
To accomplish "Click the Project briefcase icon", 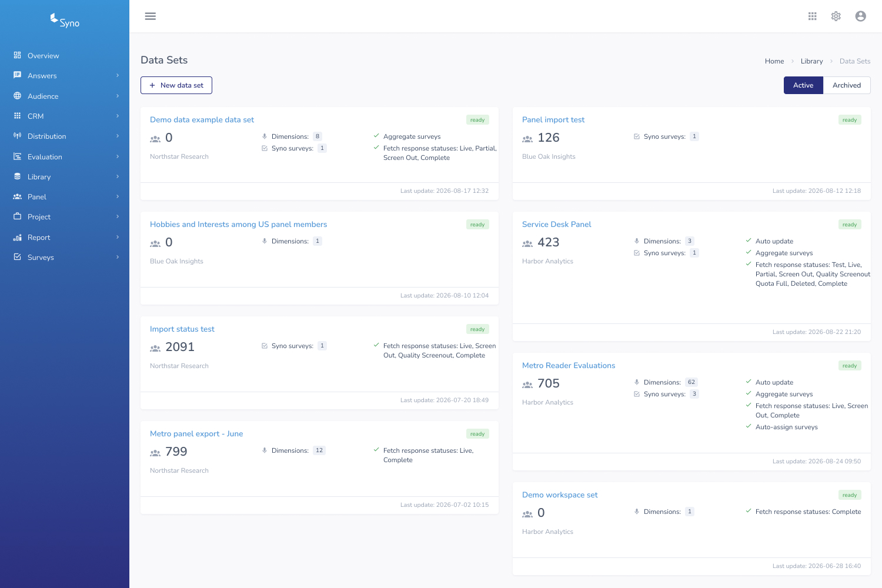I will pos(18,216).
